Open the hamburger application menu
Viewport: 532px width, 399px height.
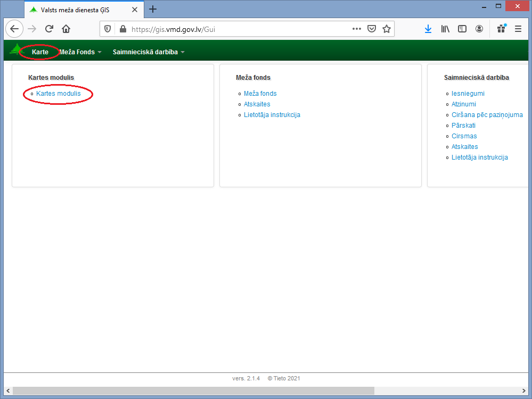coord(518,29)
